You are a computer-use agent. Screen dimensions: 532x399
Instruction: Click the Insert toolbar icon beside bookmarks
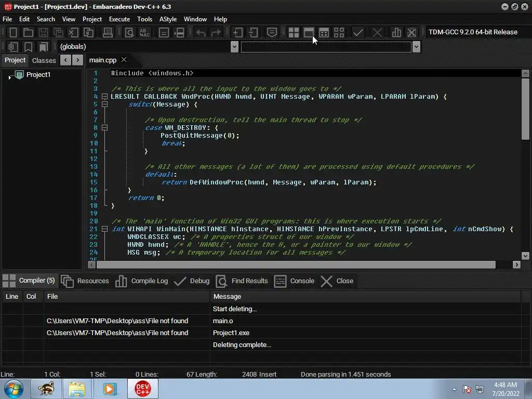tap(13, 47)
